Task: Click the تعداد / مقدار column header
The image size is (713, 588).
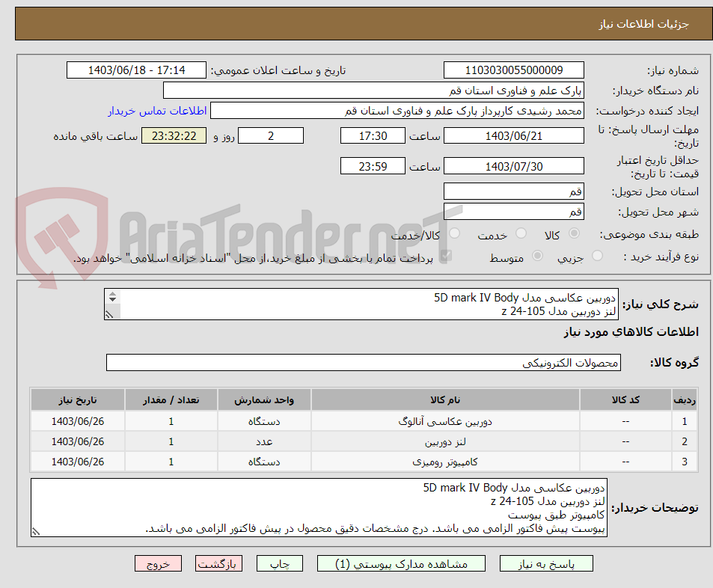Action: (171, 399)
